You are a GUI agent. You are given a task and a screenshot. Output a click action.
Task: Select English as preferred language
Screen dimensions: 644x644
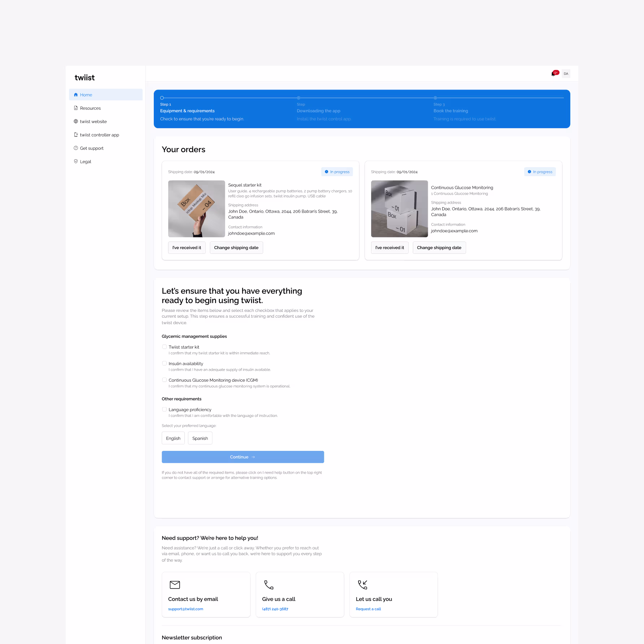pyautogui.click(x=173, y=438)
